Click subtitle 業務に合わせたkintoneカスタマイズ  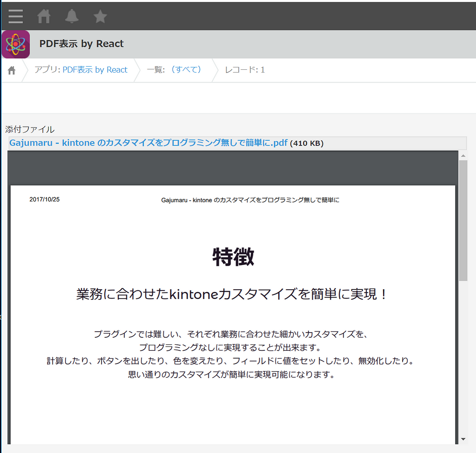click(x=232, y=294)
